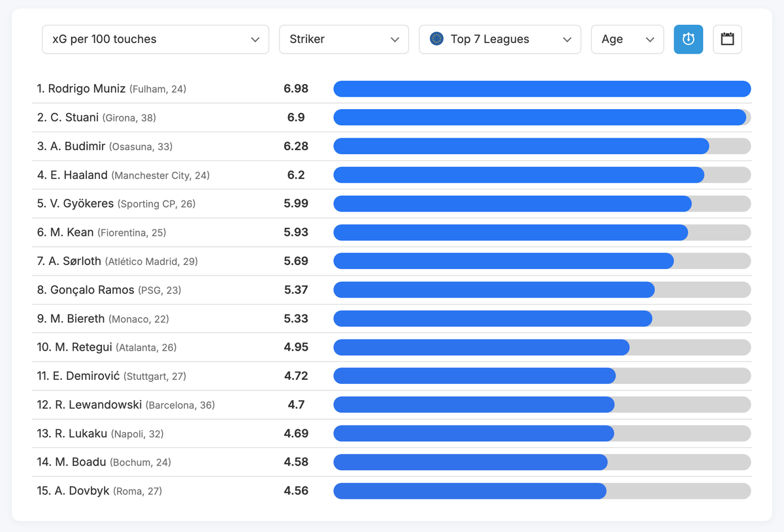784x532 pixels.
Task: Open the Striker position dropdown
Action: click(344, 39)
